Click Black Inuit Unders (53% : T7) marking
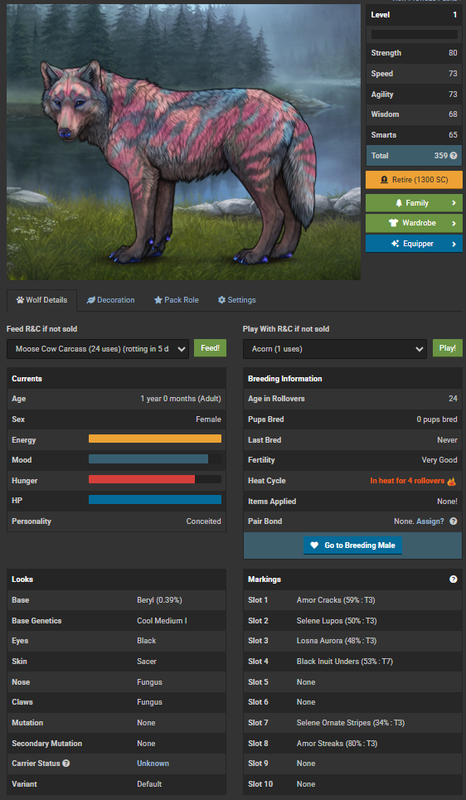The width and height of the screenshot is (466, 800). pos(345,661)
